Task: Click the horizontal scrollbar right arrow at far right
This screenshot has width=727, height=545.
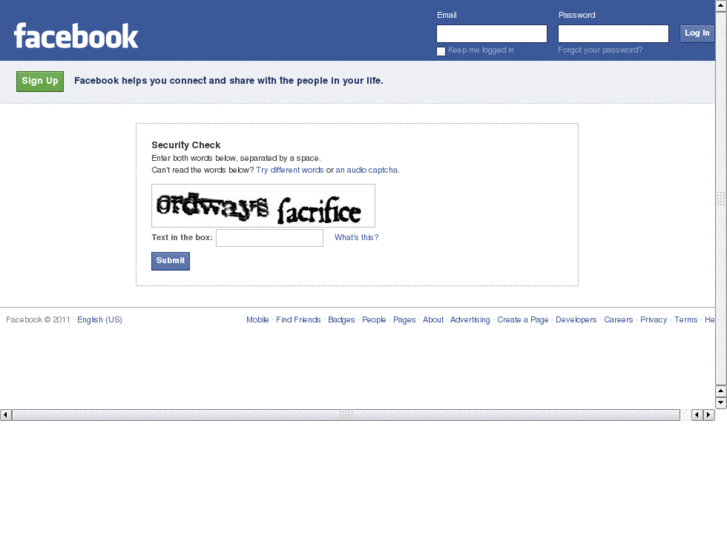Action: point(708,415)
